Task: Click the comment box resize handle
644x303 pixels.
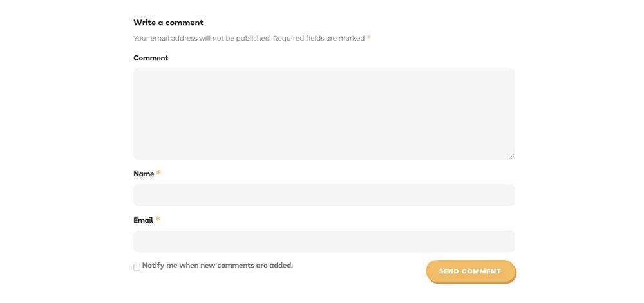Action: [x=512, y=156]
